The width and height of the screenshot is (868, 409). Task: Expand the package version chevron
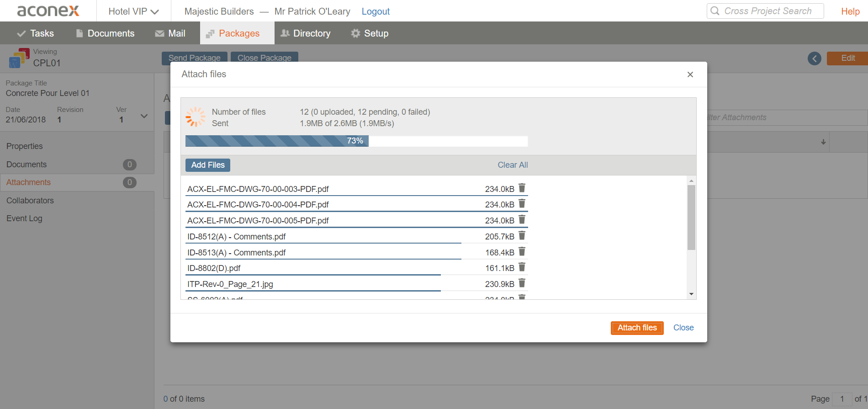pyautogui.click(x=144, y=116)
